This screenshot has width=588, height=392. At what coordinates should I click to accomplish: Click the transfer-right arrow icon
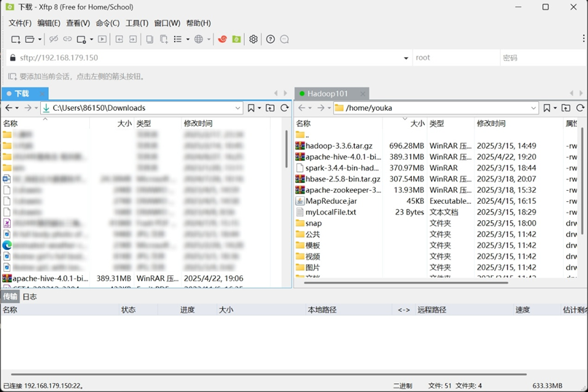[133, 39]
